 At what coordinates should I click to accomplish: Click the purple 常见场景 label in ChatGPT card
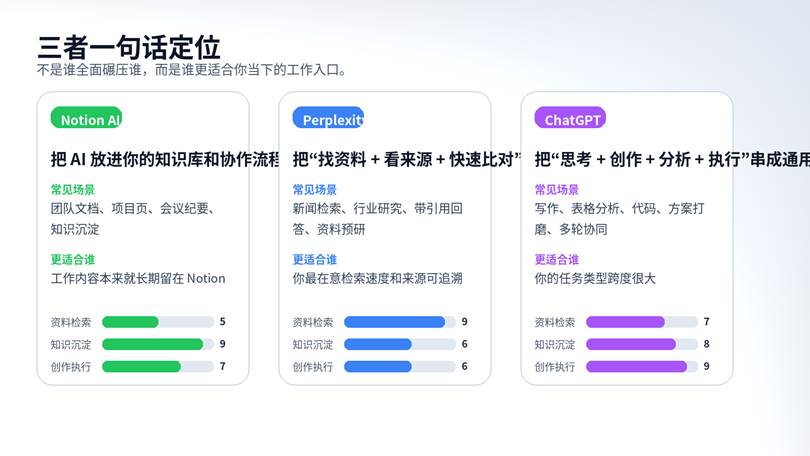tap(557, 189)
